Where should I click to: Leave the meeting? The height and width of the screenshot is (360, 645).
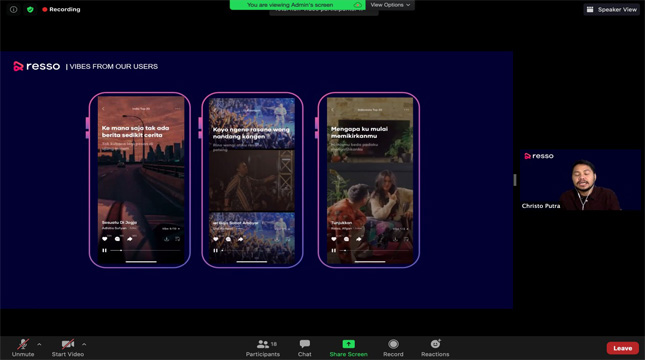coord(622,348)
